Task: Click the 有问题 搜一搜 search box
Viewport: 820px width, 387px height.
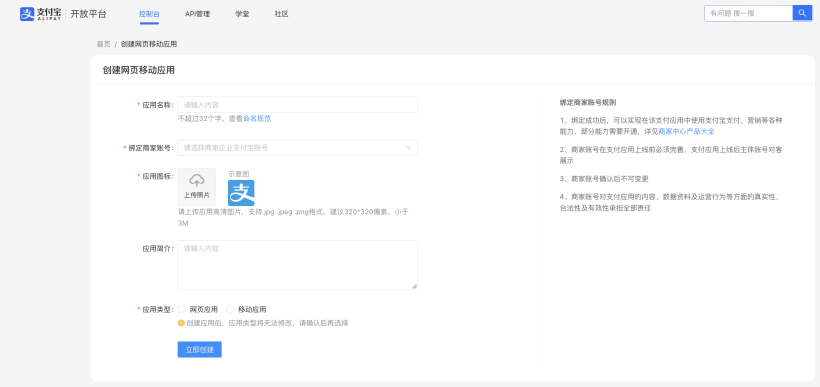Action: click(749, 13)
